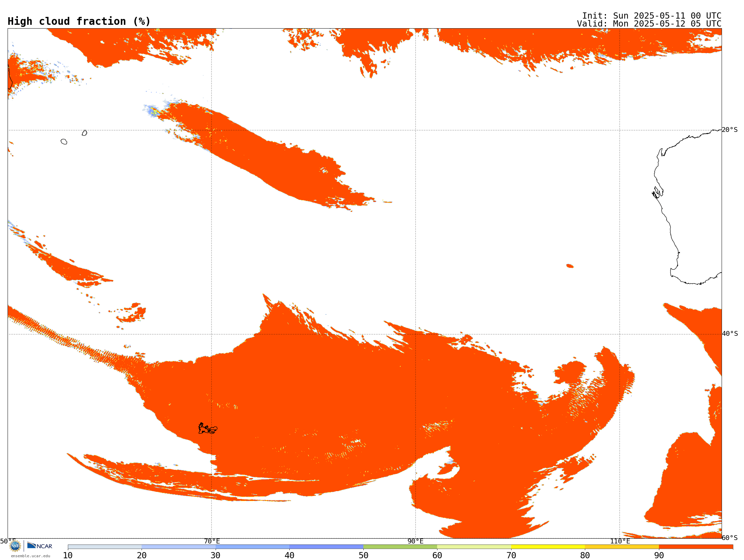Click the colorbar tick label 10
This screenshot has height=560, width=744.
(68, 556)
